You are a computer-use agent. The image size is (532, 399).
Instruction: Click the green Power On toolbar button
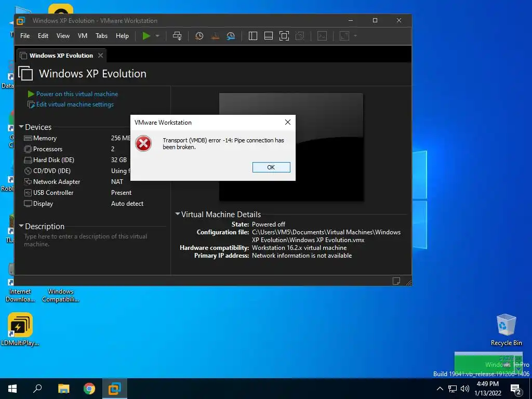pos(146,36)
